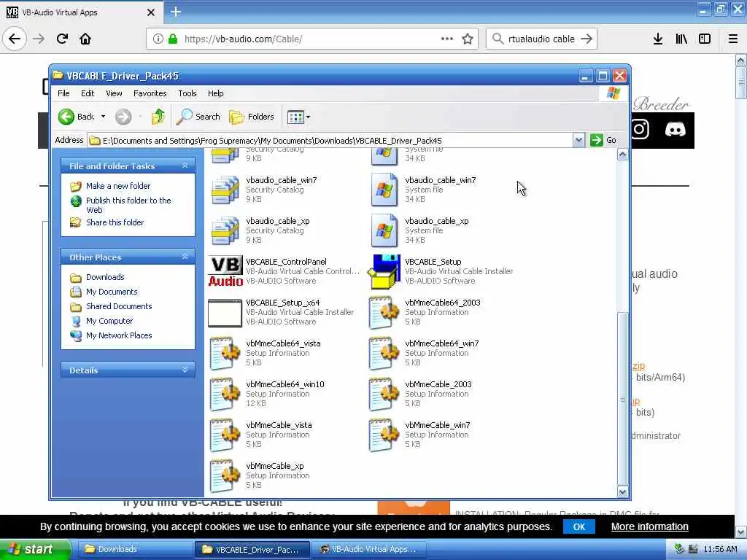Go to Firefox home page
Viewport: 747px width, 560px height.
85,39
